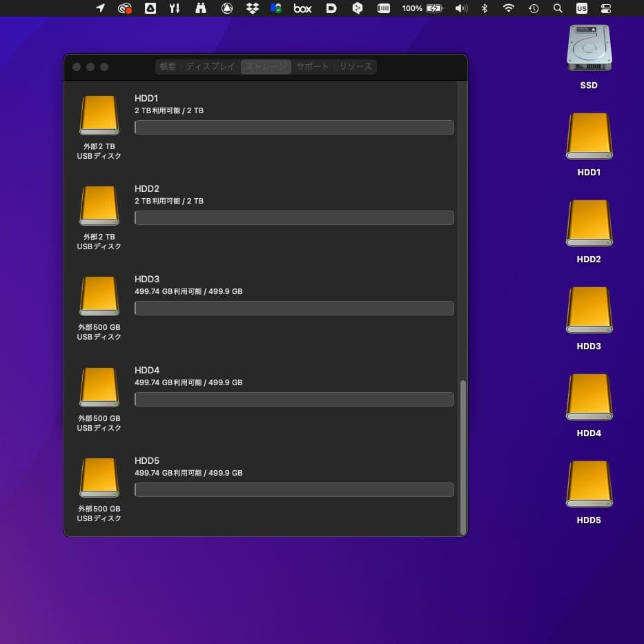
Task: Open Google Drive from the menu bar
Action: pyautogui.click(x=277, y=8)
